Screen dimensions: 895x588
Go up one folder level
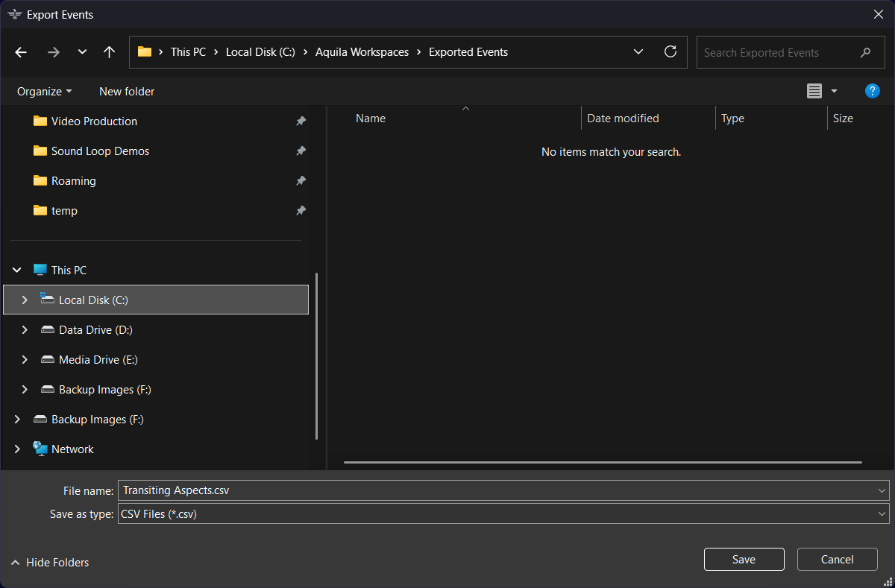coord(109,51)
